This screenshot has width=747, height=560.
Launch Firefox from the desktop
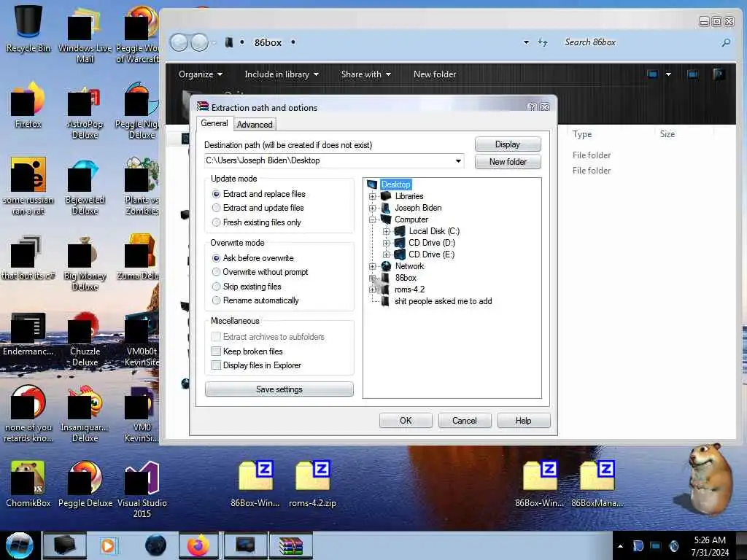28,105
